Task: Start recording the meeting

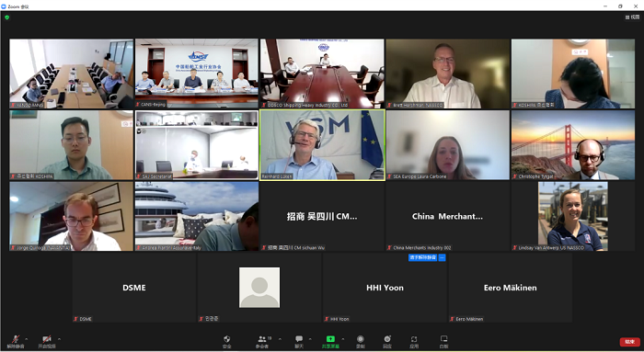Action: point(361,341)
